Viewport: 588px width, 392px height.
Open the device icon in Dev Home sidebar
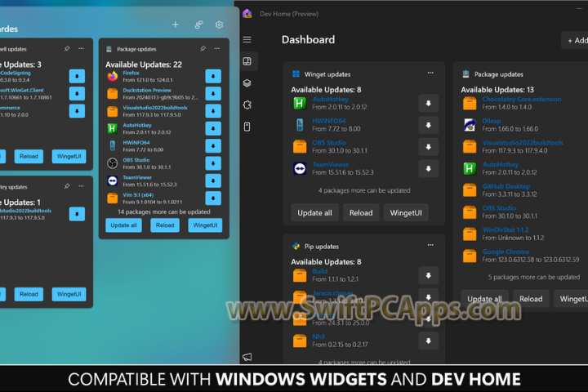pos(247,127)
